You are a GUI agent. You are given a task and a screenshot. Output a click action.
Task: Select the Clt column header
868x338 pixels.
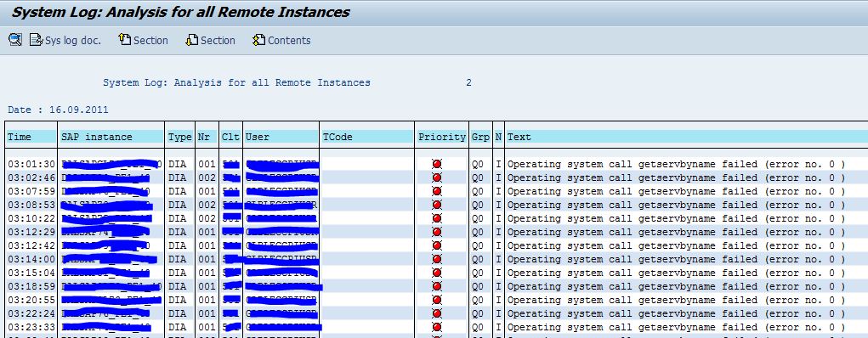(231, 137)
